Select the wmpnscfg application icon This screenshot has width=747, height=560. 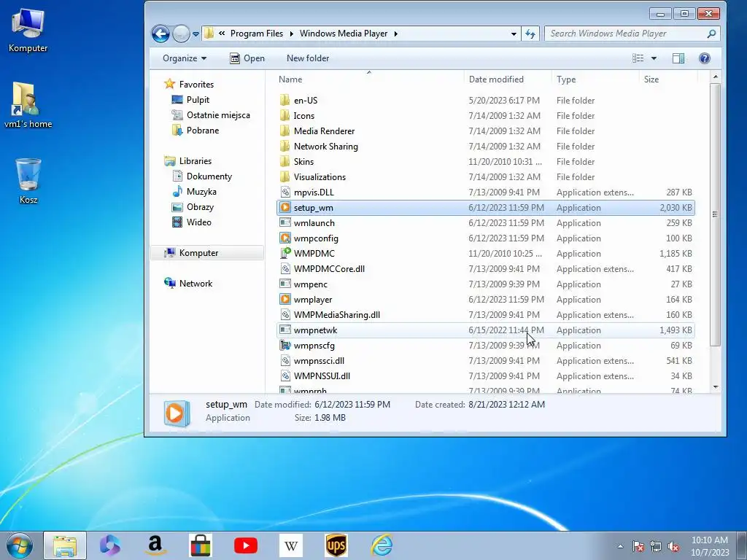285,345
